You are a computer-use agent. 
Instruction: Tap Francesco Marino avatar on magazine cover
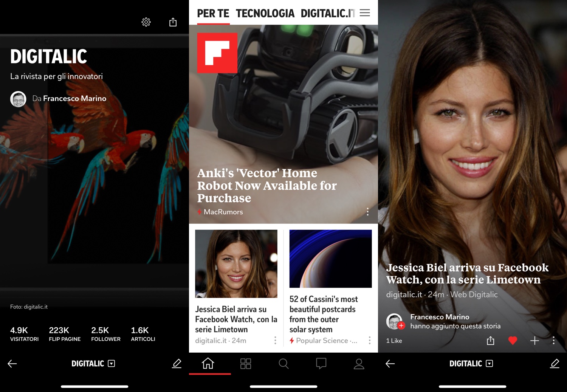click(x=18, y=99)
